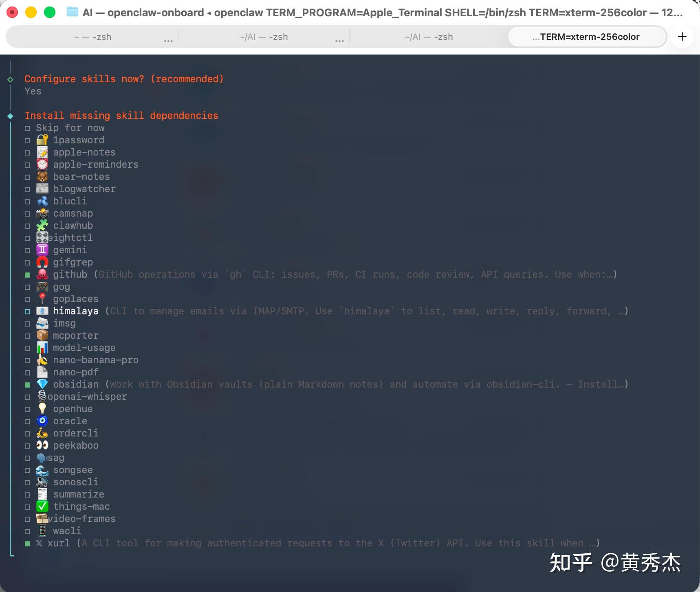The image size is (700, 592).
Task: Click the 'Install missing skill dependencies' heading
Action: click(121, 116)
